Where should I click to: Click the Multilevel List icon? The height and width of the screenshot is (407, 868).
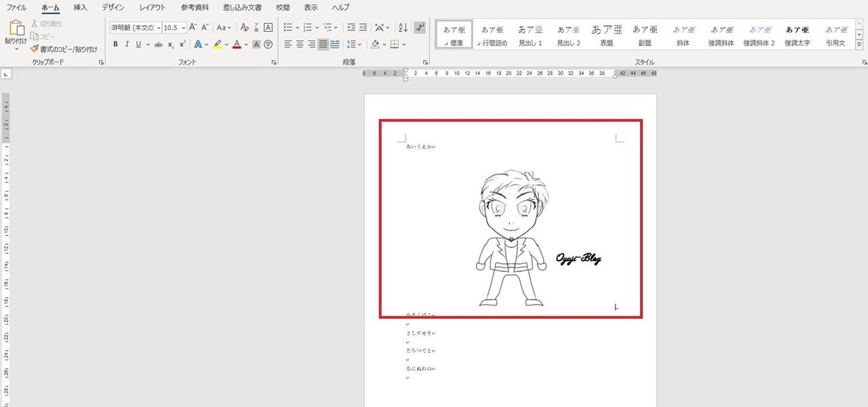tap(328, 27)
